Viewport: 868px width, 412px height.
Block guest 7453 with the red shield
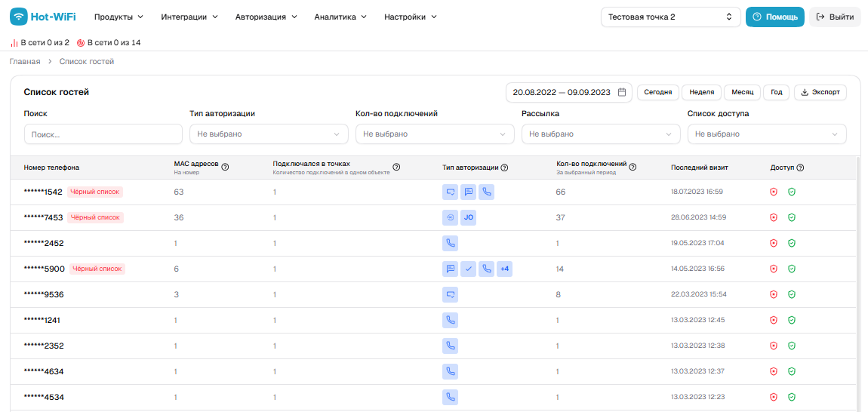click(774, 217)
